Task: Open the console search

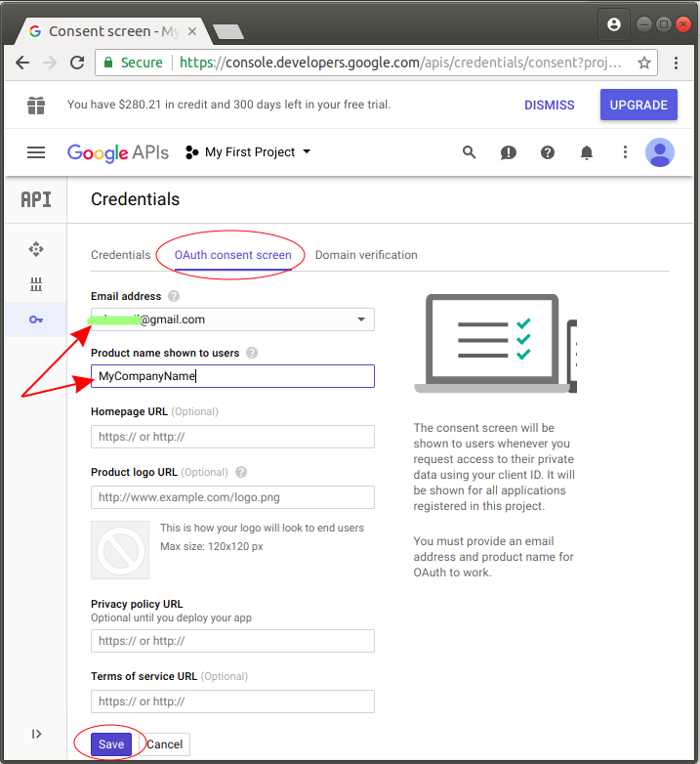Action: point(469,152)
